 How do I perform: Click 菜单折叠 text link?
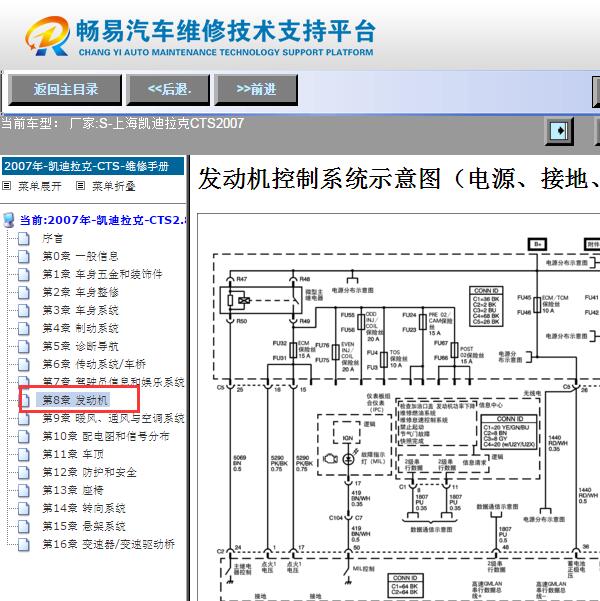tap(114, 186)
